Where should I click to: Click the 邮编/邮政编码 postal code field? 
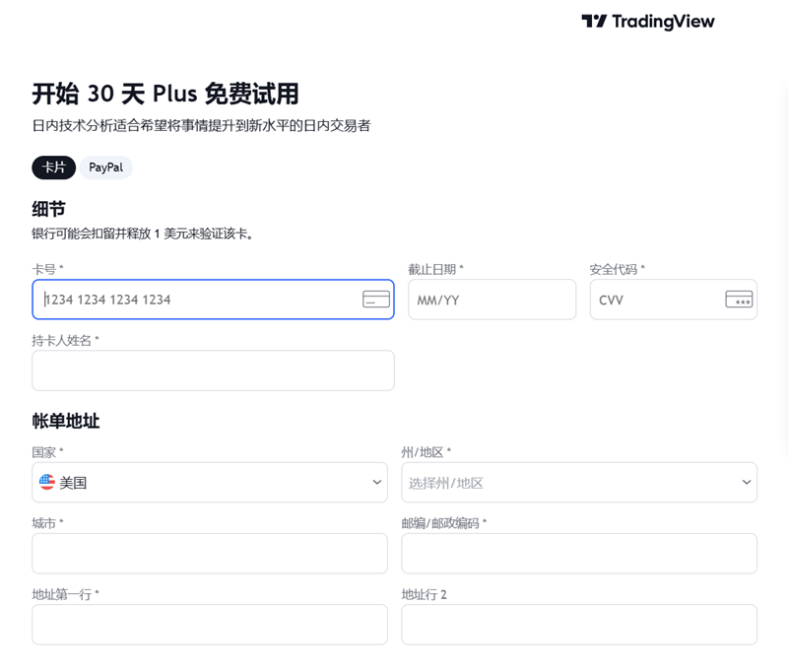point(579,554)
